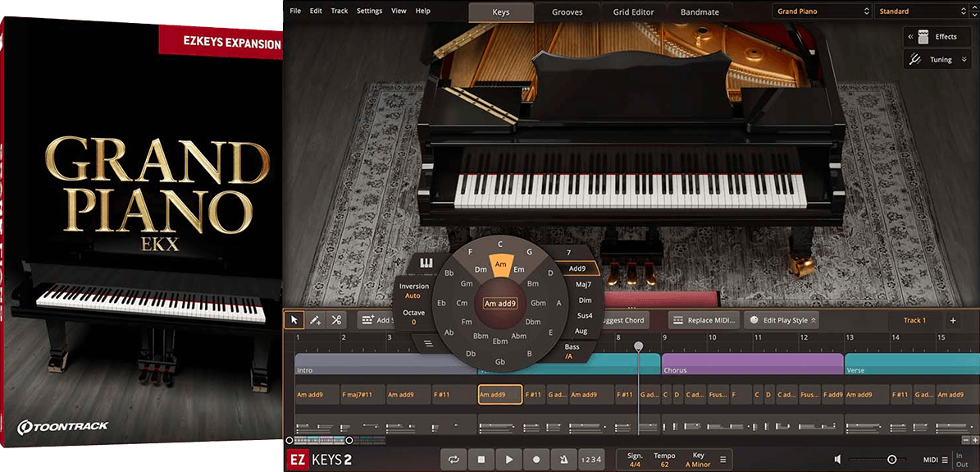Select the F add9 chord block

click(x=833, y=395)
